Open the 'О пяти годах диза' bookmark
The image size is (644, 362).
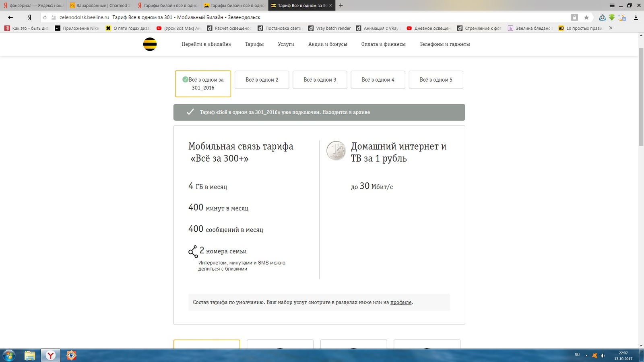click(x=128, y=28)
